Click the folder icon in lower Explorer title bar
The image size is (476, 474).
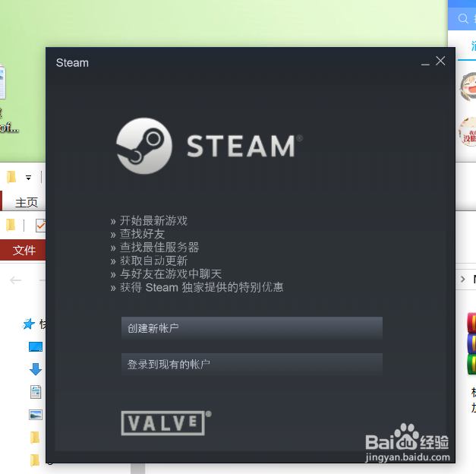pos(11,225)
